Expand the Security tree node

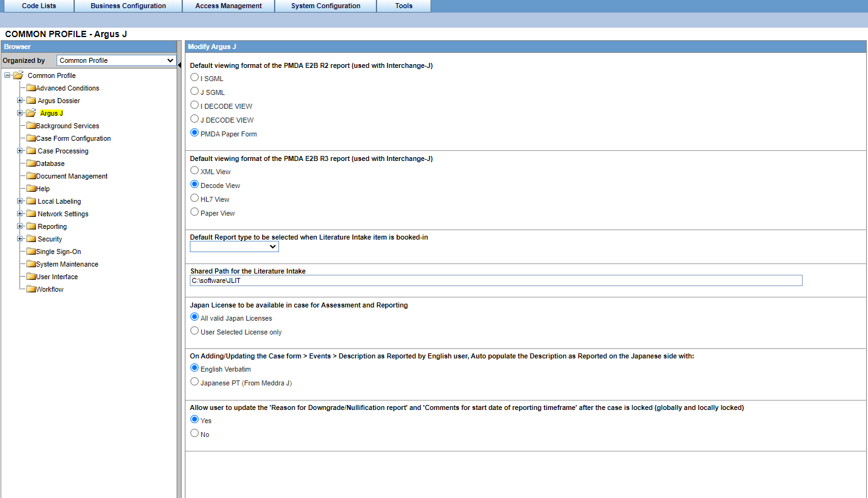[20, 239]
